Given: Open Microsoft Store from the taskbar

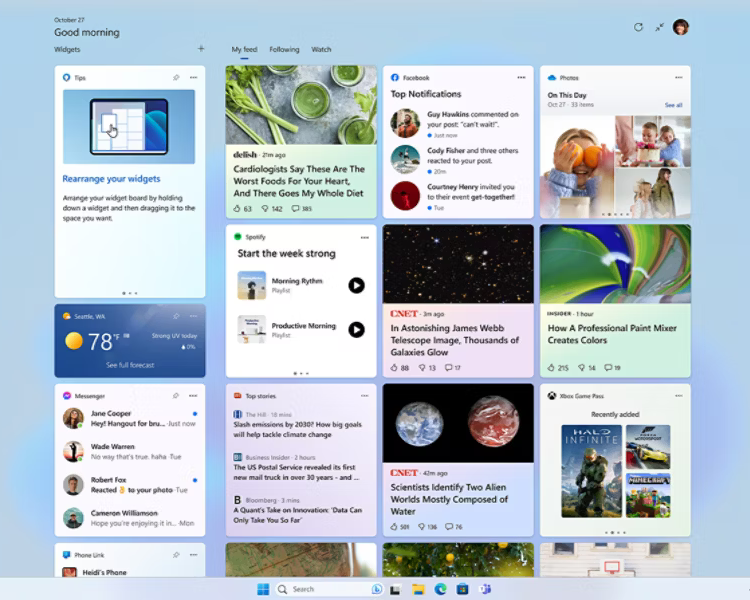Looking at the screenshot, I should (462, 589).
